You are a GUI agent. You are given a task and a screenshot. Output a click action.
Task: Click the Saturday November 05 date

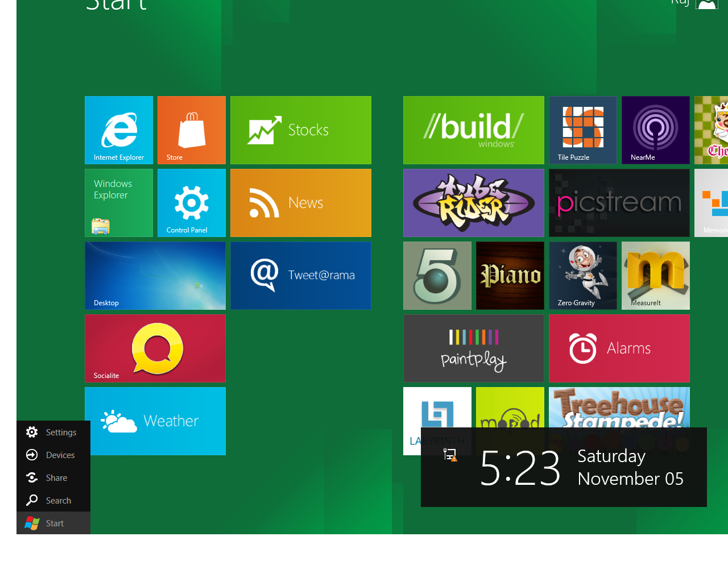[x=630, y=467]
